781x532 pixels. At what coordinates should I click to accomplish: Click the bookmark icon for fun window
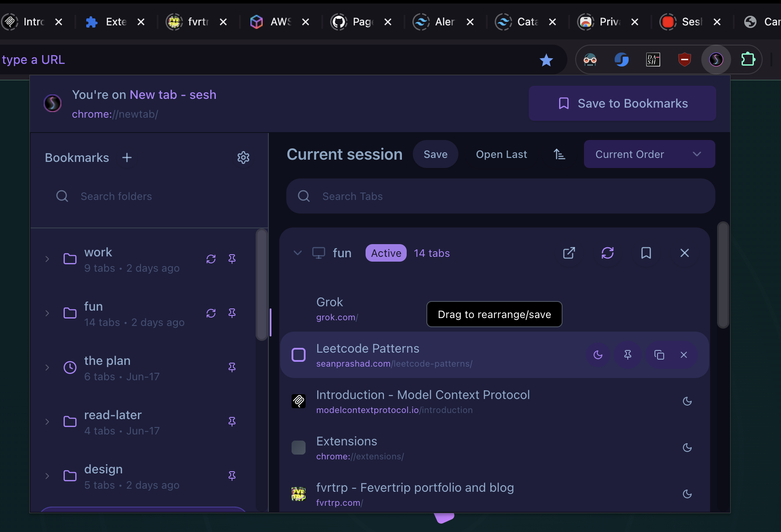click(646, 253)
